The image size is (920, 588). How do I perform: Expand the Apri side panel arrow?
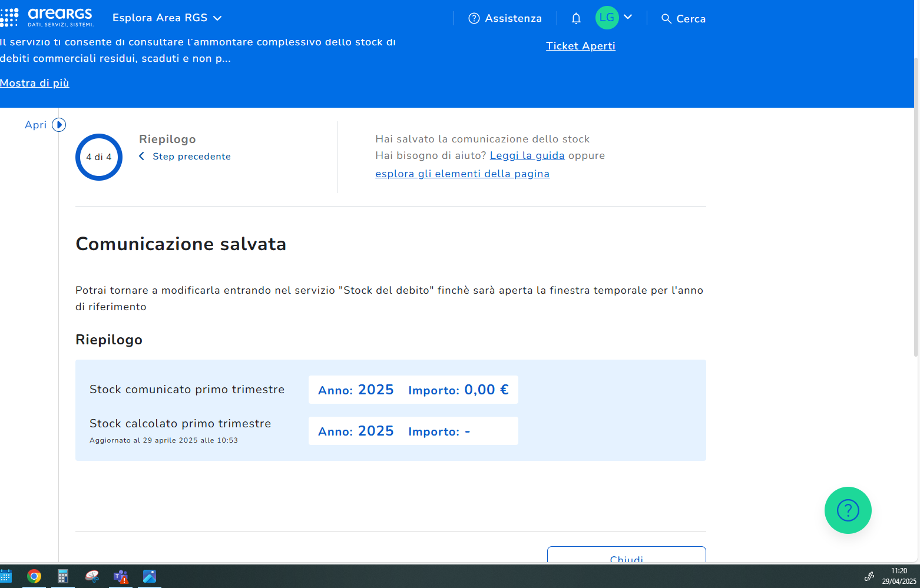[59, 125]
